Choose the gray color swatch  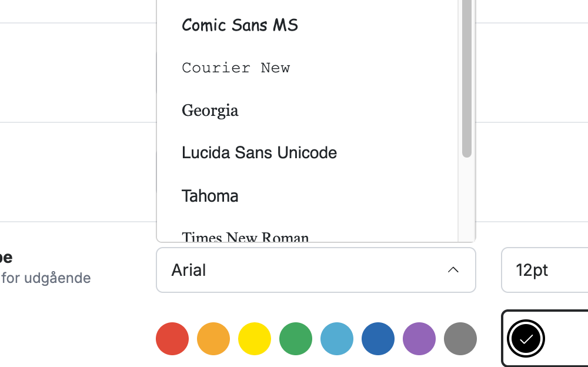click(460, 339)
